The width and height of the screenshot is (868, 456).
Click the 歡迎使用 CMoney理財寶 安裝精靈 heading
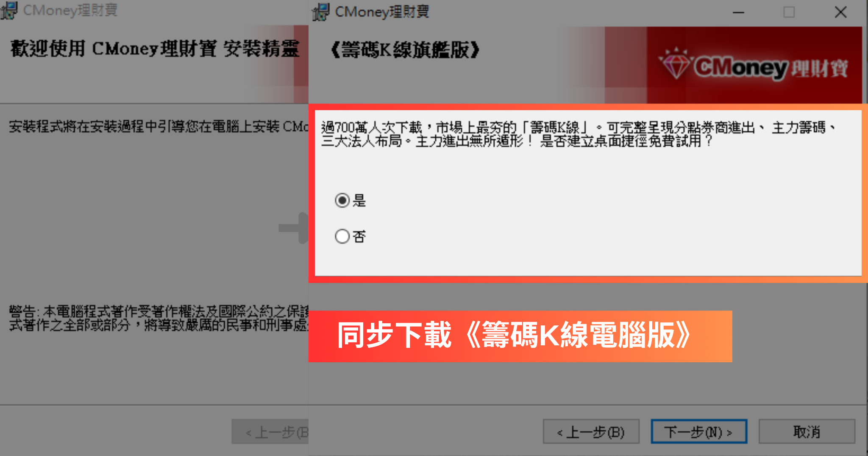click(x=155, y=48)
